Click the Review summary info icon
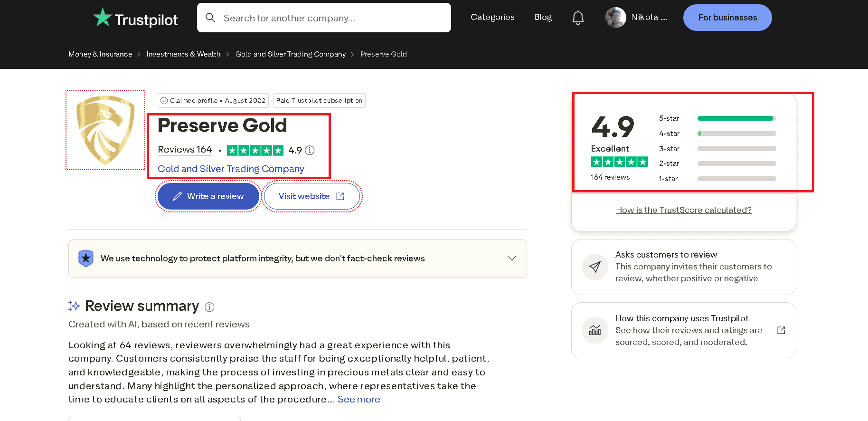Viewport: 868px width, 421px height. click(209, 307)
